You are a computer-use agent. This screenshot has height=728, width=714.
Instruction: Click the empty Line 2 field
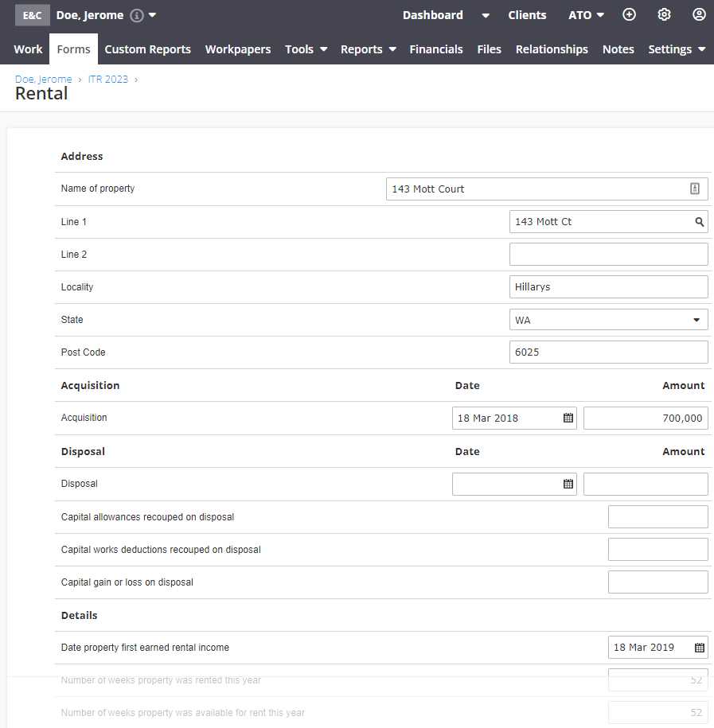[609, 255]
